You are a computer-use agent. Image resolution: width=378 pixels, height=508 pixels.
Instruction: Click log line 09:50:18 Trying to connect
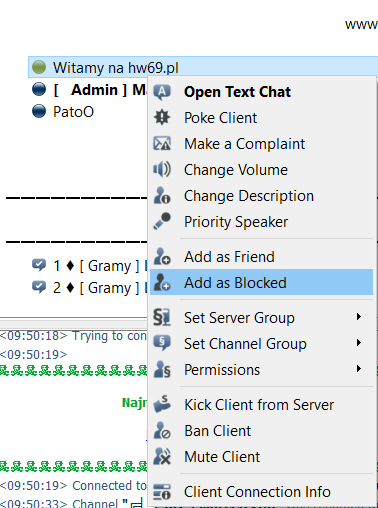coord(73,336)
